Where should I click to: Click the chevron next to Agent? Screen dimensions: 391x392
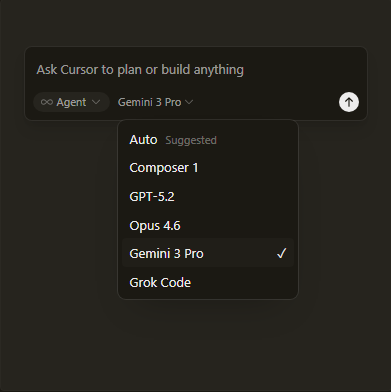point(96,102)
